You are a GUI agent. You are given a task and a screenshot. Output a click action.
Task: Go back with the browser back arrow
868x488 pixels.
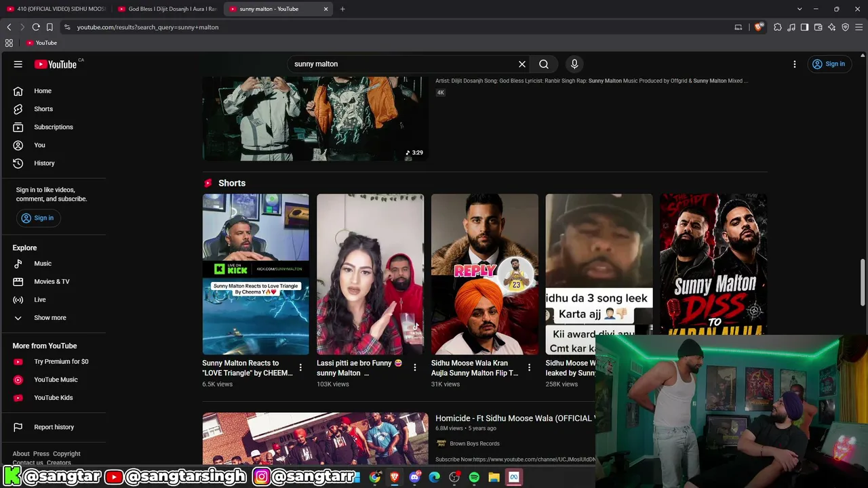(9, 27)
